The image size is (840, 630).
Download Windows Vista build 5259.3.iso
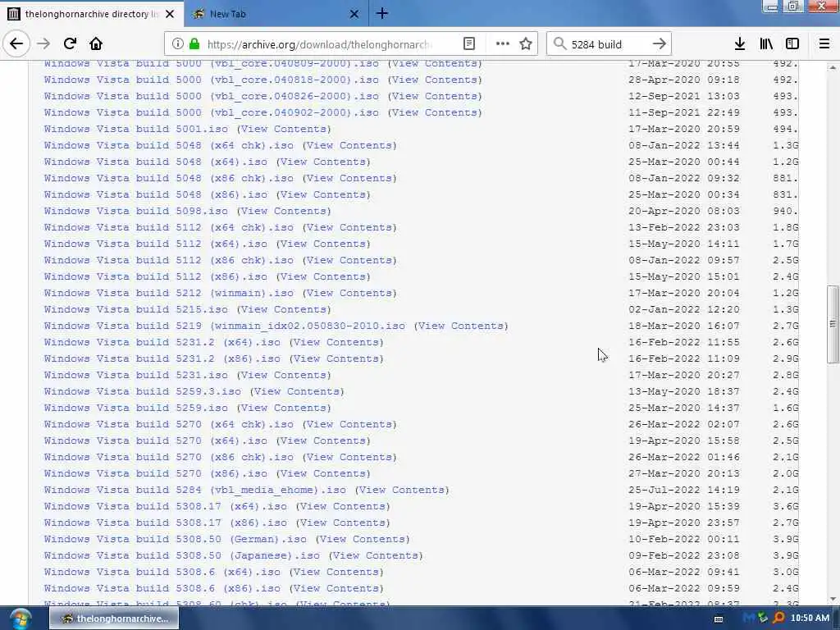[x=143, y=391]
